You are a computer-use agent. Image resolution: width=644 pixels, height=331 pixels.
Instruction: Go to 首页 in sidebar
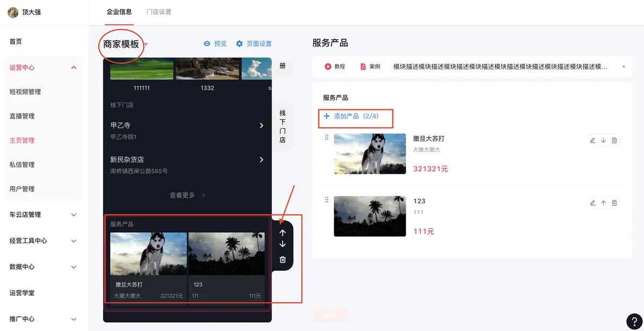(16, 42)
